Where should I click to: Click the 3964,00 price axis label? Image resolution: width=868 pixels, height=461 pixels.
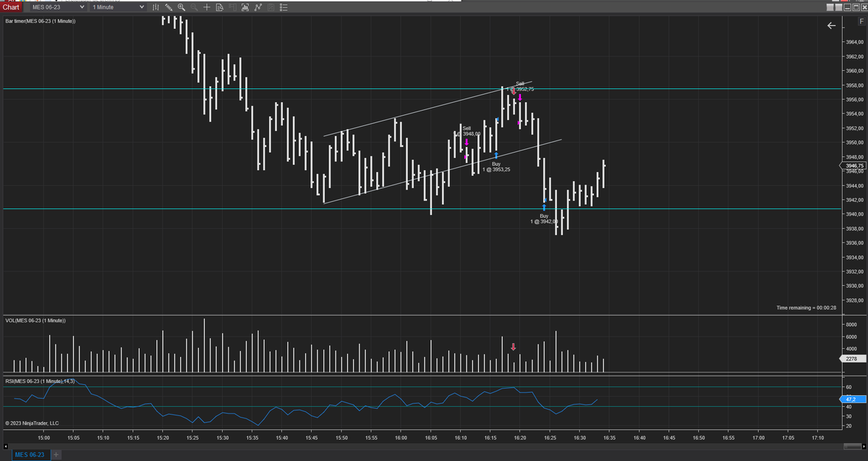coord(856,43)
